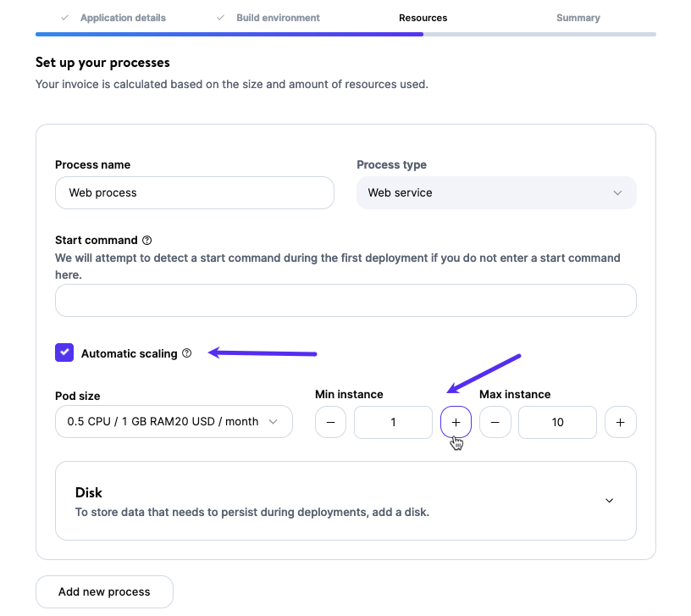Click the Add new process button
The width and height of the screenshot is (691, 616).
pos(104,591)
